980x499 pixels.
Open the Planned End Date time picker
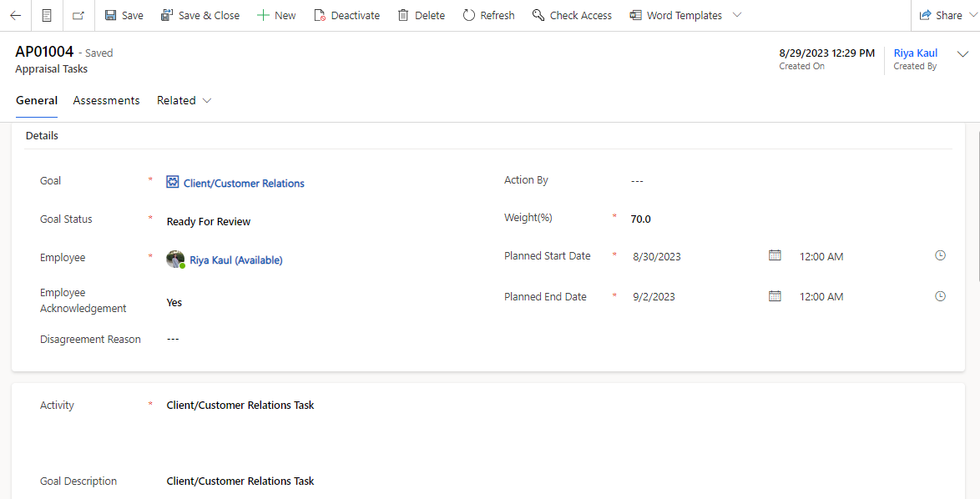click(940, 296)
